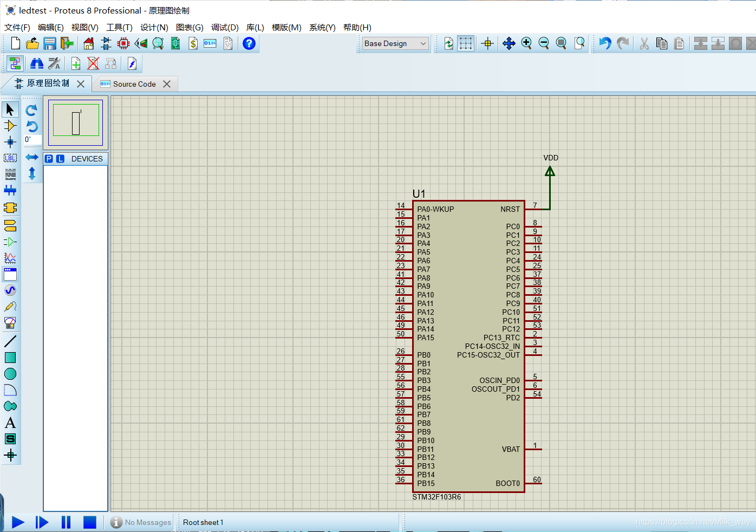Click the Open Project folder icon
Image resolution: width=756 pixels, height=532 pixels.
(x=32, y=43)
